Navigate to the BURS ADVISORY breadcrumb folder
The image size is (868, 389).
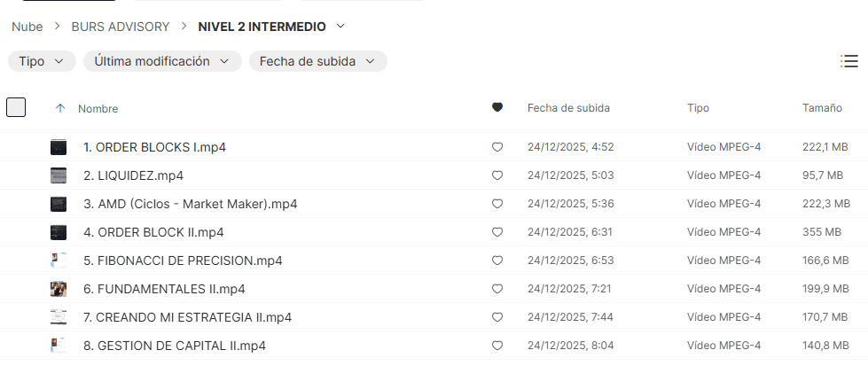tap(121, 27)
